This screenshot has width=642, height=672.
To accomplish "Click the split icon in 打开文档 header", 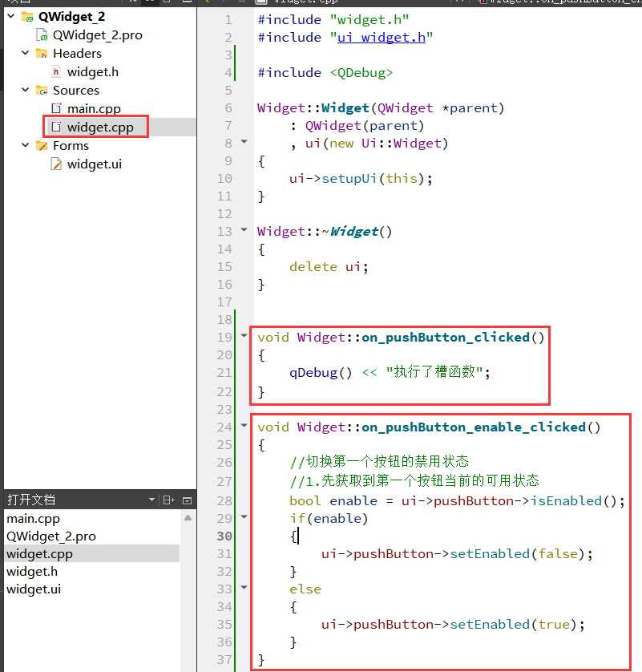I will click(x=168, y=500).
